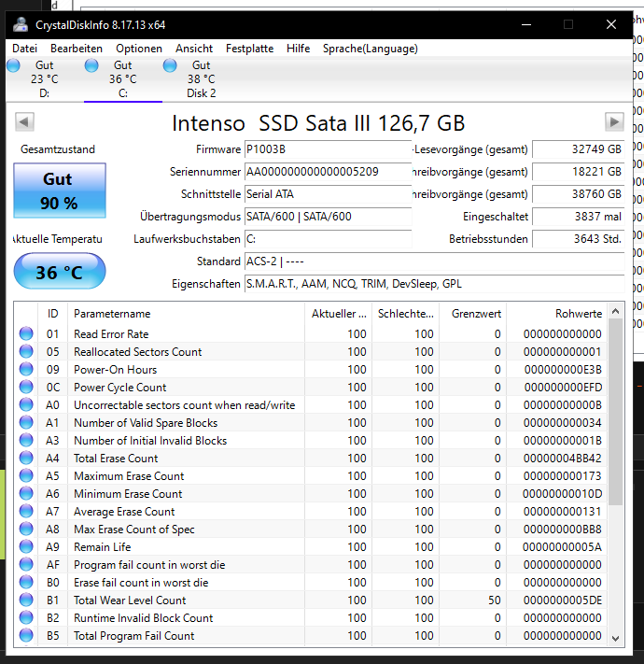
Task: Click the Standard field ACS-2
Action: [x=435, y=261]
